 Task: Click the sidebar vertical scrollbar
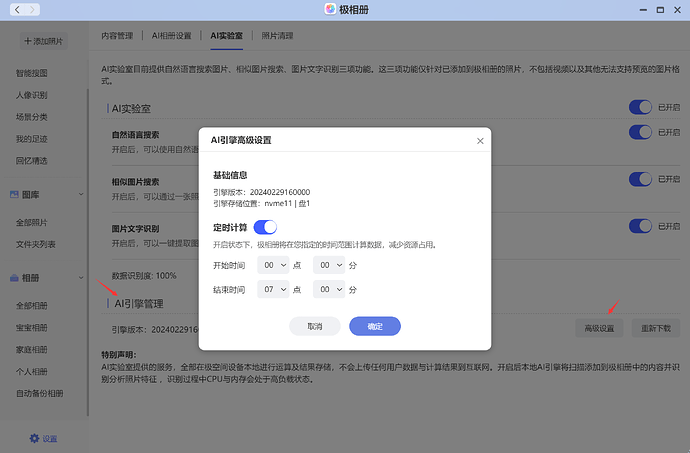88,252
